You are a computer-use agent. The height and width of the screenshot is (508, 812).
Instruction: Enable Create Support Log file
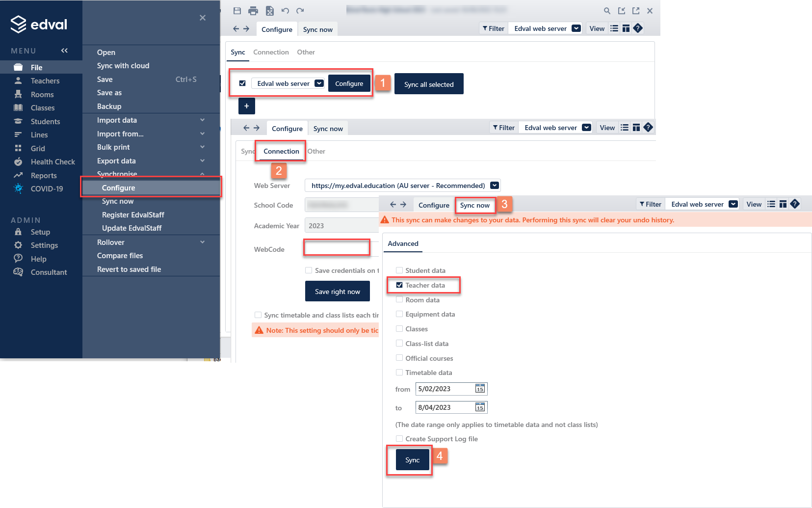pyautogui.click(x=399, y=439)
